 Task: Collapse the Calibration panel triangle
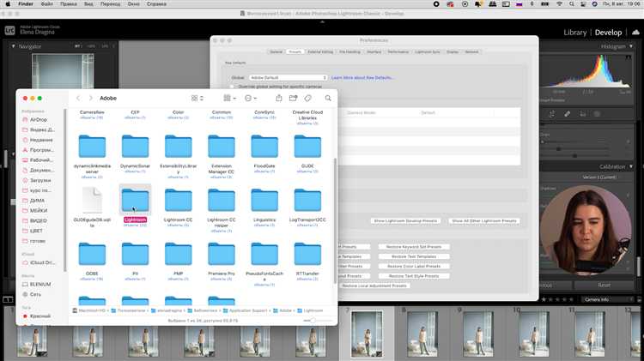(631, 166)
